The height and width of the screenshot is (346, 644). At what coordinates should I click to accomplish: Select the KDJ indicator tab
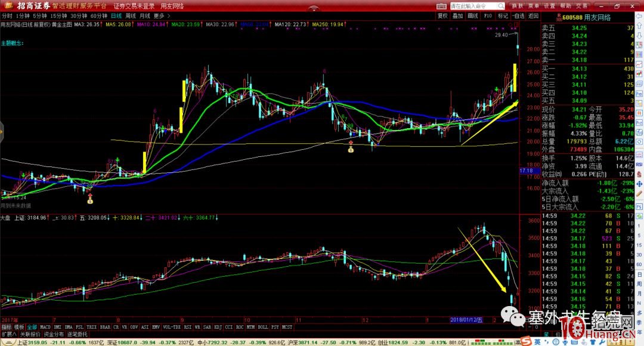218,328
